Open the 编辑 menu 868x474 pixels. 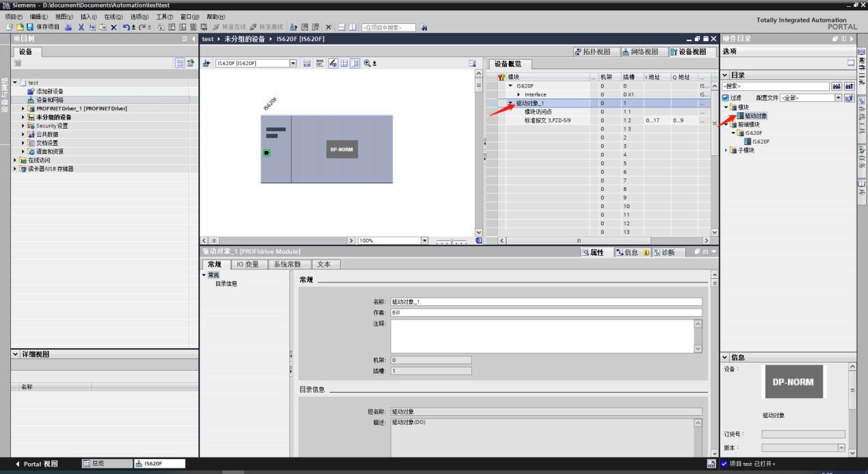click(x=40, y=16)
